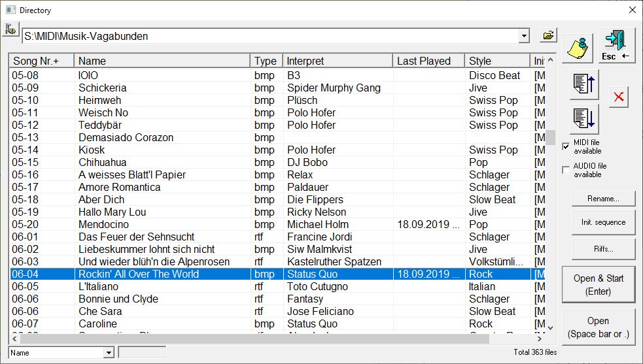The image size is (643, 364).
Task: Toggle MIDI file available checkbox
Action: 566,146
